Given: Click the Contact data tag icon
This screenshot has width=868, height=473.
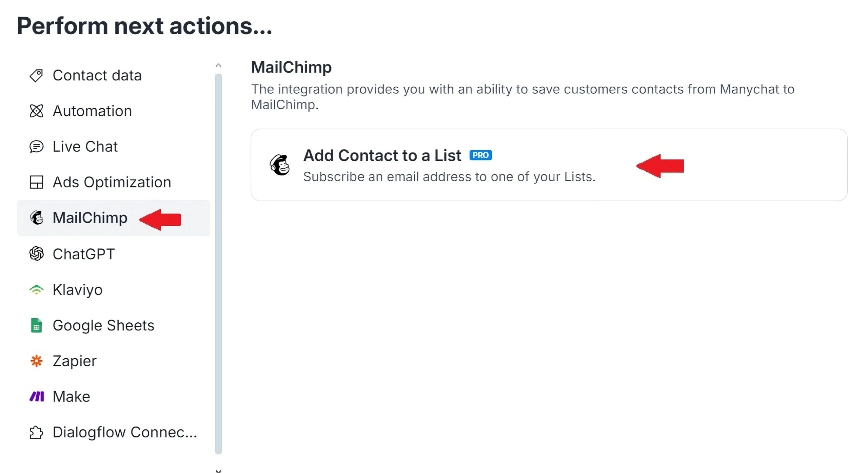Looking at the screenshot, I should coord(36,75).
